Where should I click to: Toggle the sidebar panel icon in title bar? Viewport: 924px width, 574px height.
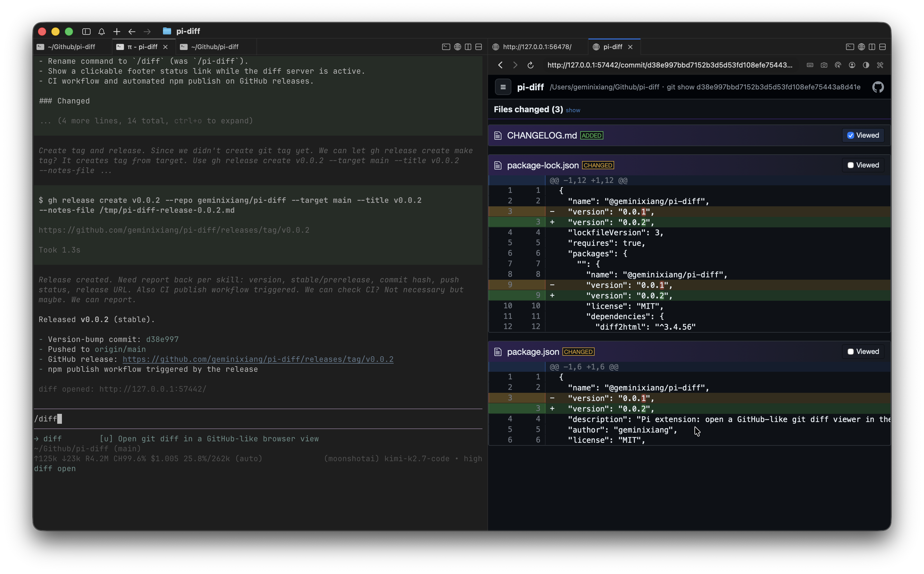click(x=86, y=32)
